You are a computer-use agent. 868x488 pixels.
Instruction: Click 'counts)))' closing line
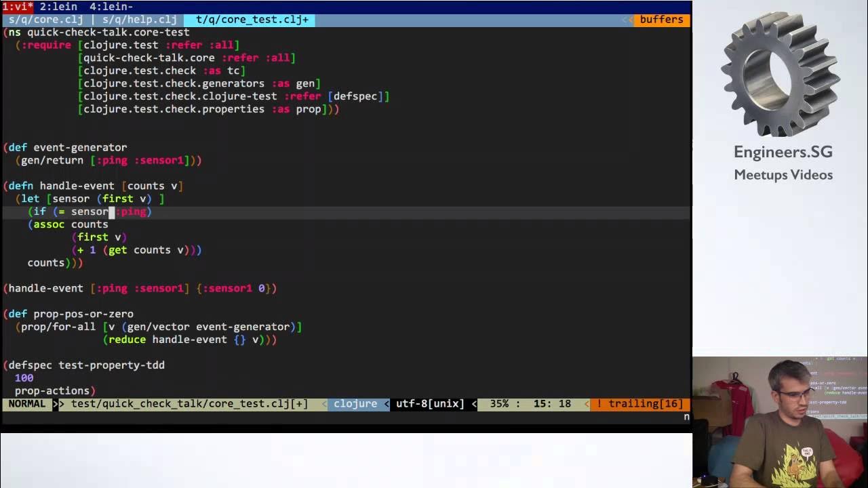[55, 263]
